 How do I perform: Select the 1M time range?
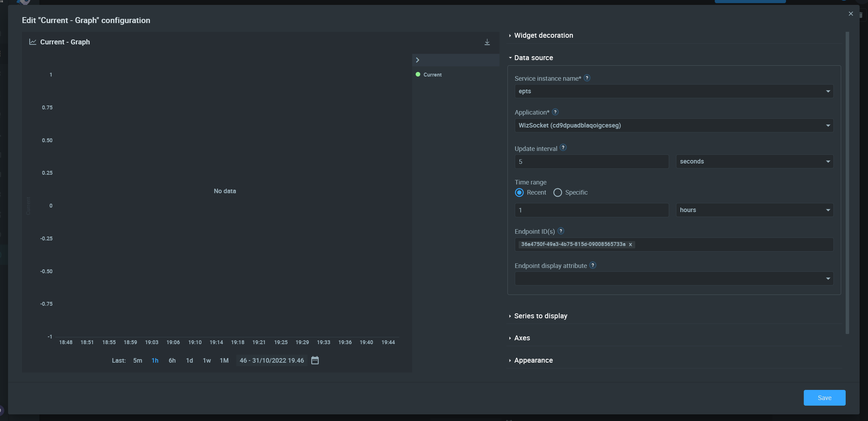pos(224,360)
